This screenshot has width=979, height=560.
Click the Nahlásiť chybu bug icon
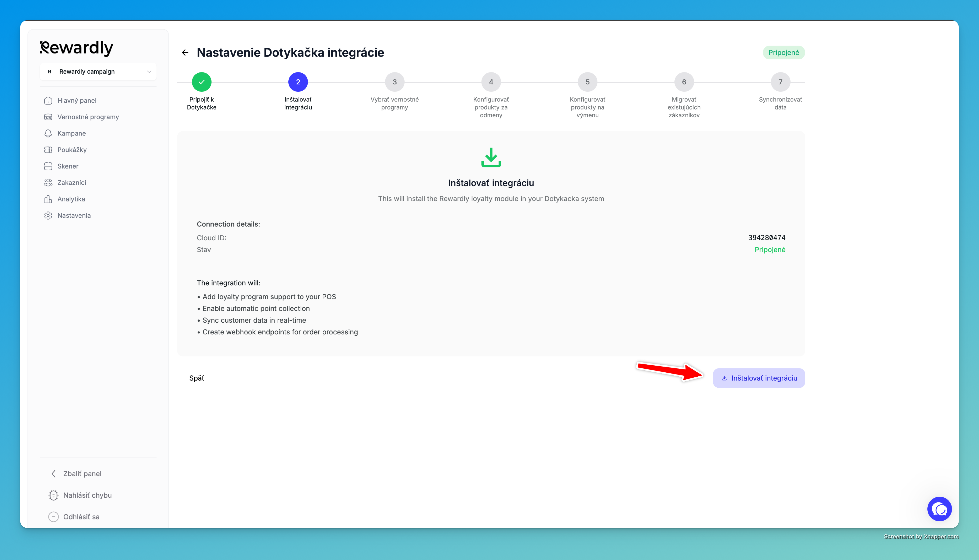coord(54,495)
